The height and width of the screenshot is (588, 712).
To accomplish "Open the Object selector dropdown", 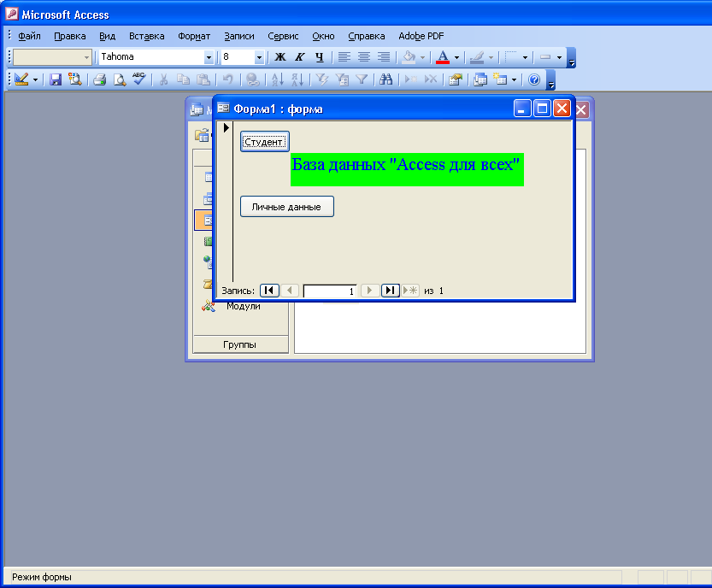I will coord(86,57).
